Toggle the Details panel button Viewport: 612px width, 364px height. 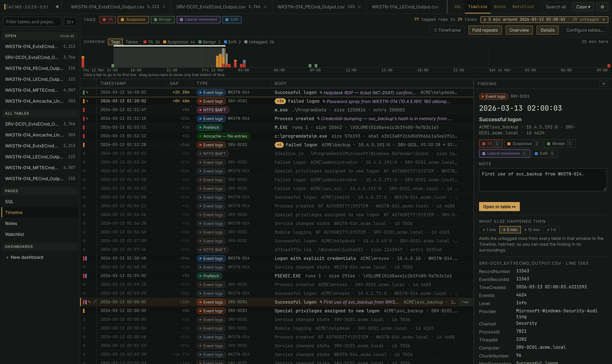[548, 30]
